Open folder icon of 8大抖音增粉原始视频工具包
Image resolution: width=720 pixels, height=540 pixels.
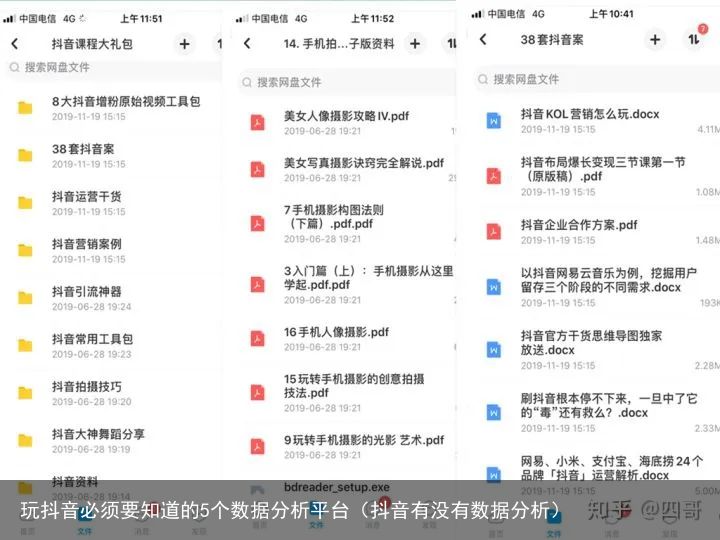coord(25,108)
